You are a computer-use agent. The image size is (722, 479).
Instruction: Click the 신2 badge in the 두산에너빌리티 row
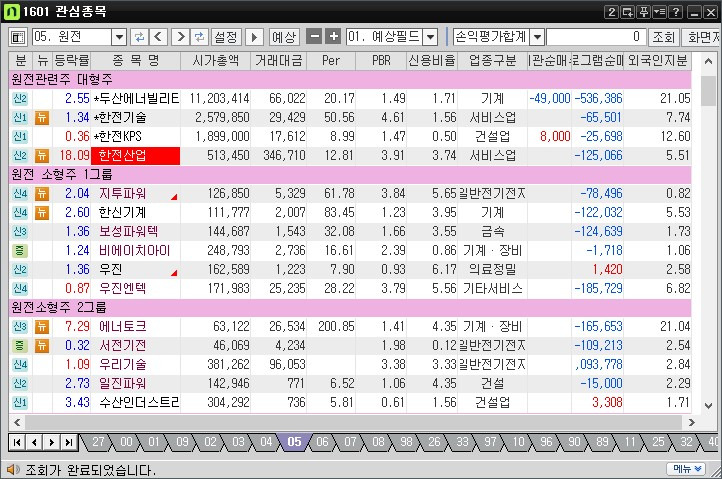(x=20, y=99)
